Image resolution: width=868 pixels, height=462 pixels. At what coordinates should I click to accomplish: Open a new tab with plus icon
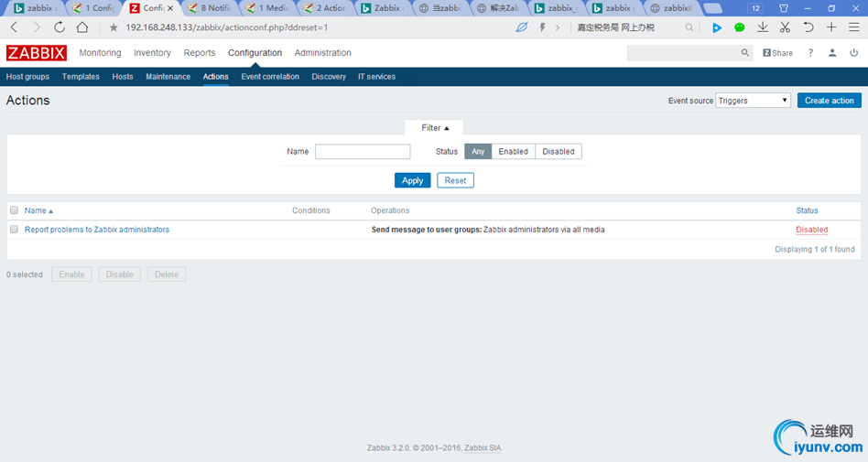[x=831, y=27]
